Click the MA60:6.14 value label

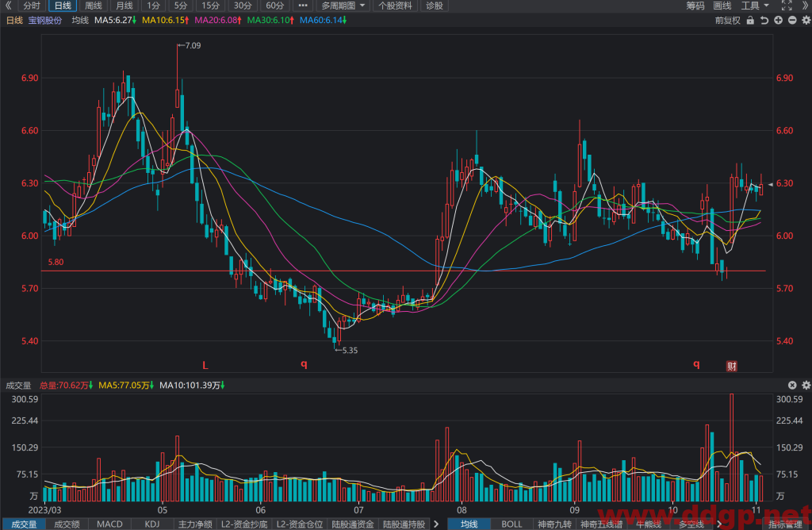point(324,20)
